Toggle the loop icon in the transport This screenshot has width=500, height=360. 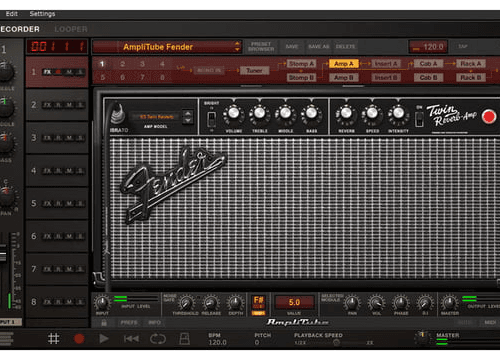158,339
